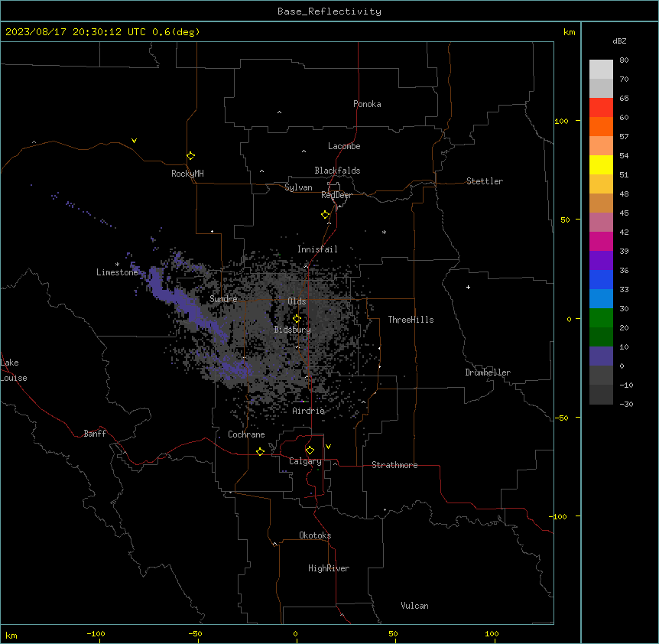Click the ThreeHills label
Viewport: 659px width, 644px height.
point(411,320)
